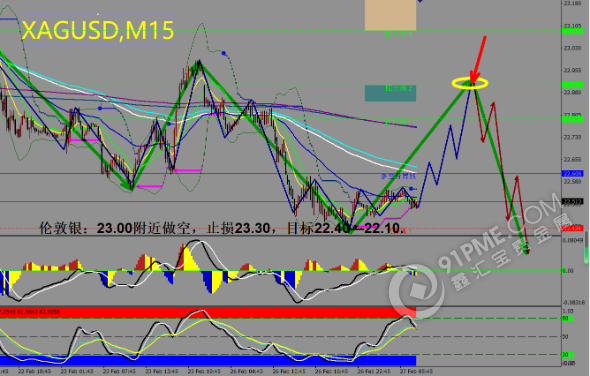
Task: Select the red arrow pointing at the peak
Action: (478, 59)
